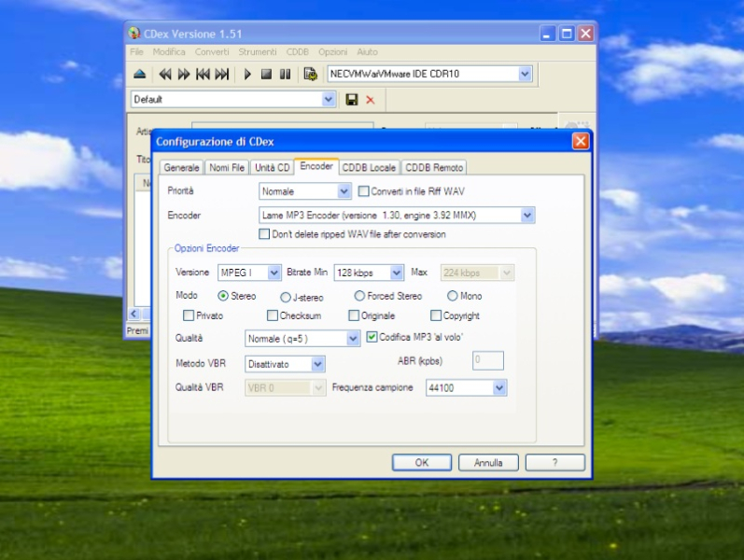Open the configuration settings toolbar icon
Screen dimensions: 744x560
point(311,74)
